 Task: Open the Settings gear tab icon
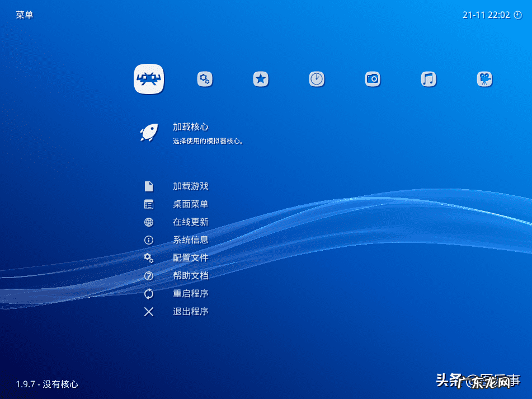click(x=205, y=79)
